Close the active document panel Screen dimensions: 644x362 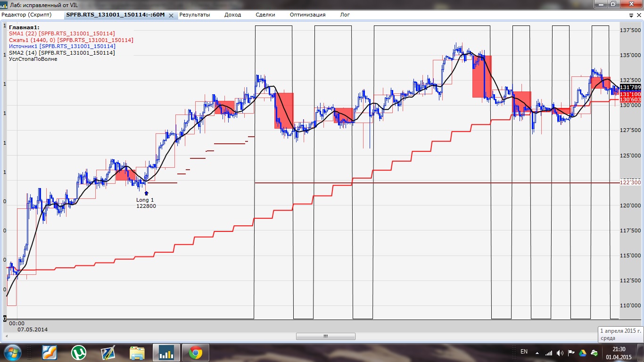coord(639,15)
